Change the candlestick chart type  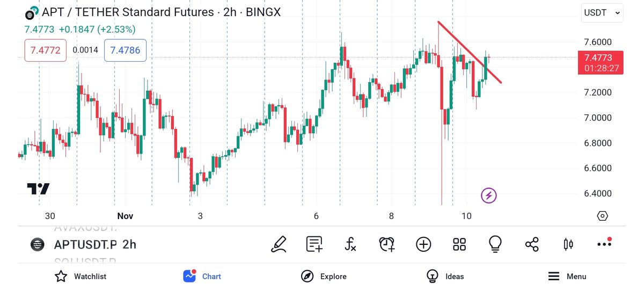[568, 244]
